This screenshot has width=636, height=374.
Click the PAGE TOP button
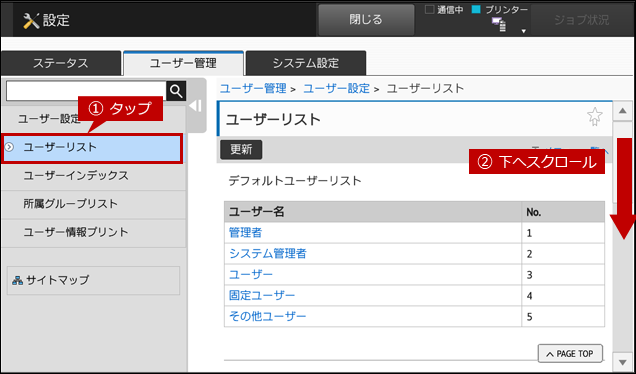570,354
